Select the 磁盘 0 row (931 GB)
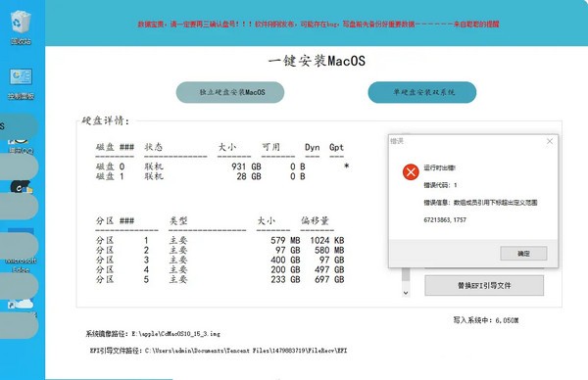This screenshot has height=380, width=588. click(222, 166)
